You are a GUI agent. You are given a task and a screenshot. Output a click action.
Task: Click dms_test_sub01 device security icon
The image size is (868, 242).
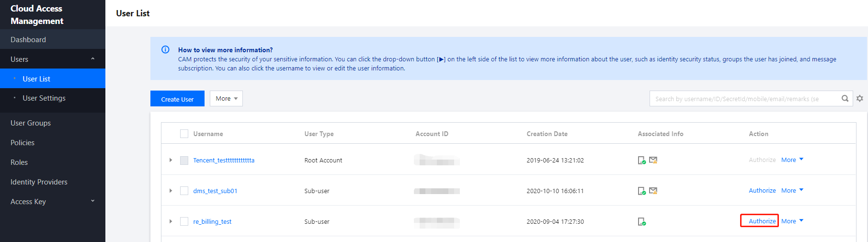tap(641, 191)
